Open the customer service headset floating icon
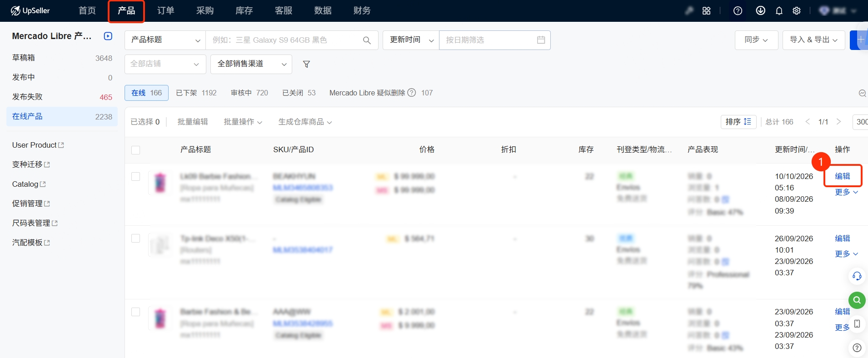 click(x=857, y=276)
